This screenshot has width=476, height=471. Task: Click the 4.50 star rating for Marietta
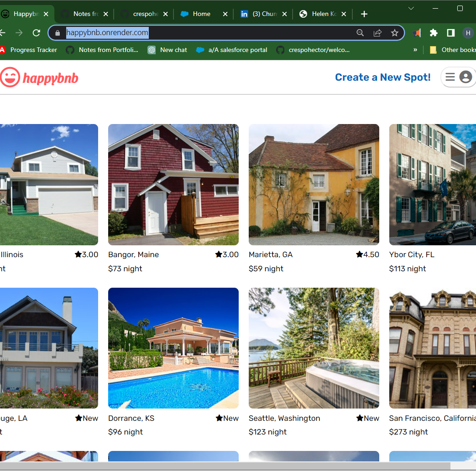367,254
